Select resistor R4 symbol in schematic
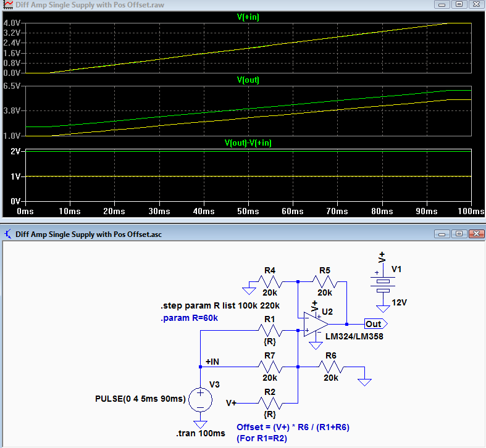486x448 pixels. tap(270, 281)
